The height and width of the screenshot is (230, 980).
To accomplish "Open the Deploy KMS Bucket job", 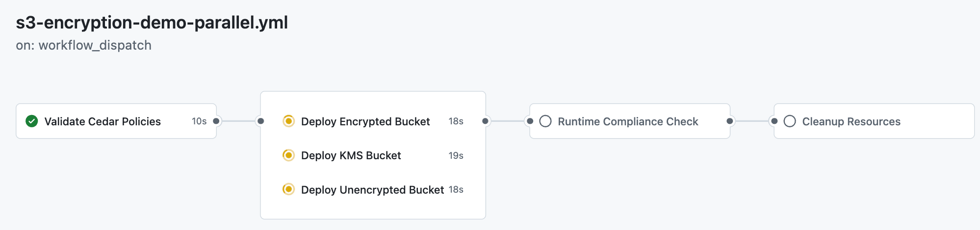I will pos(351,156).
